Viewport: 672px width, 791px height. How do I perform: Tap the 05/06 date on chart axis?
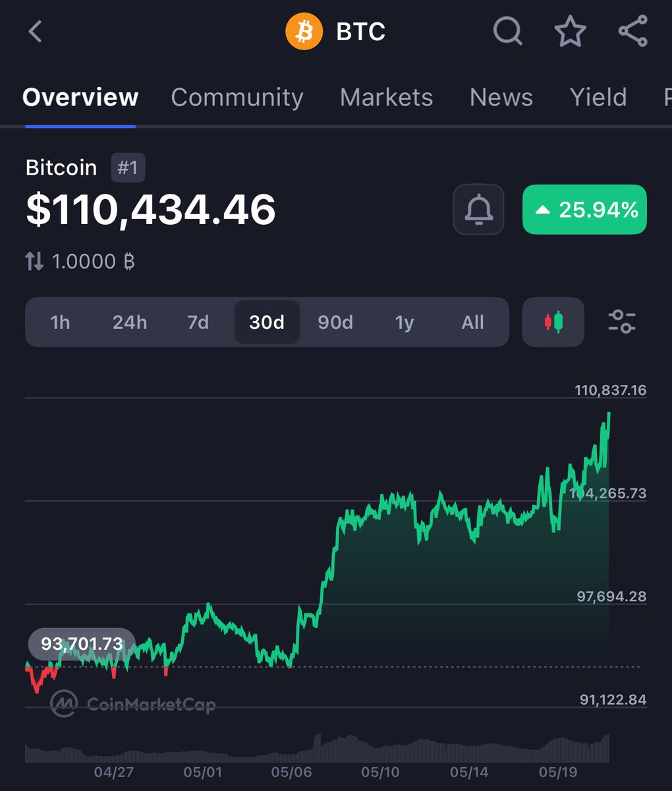pos(291,772)
